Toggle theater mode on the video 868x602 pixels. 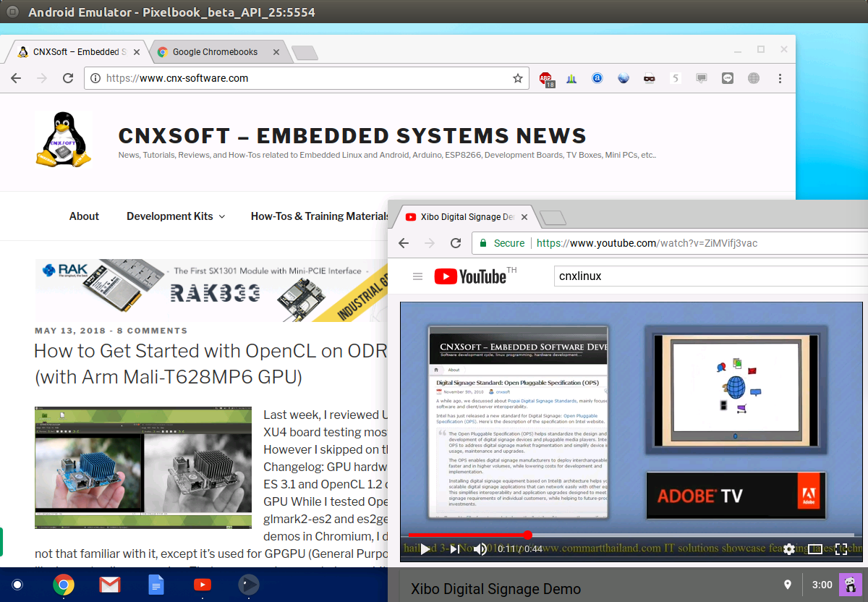tap(815, 549)
